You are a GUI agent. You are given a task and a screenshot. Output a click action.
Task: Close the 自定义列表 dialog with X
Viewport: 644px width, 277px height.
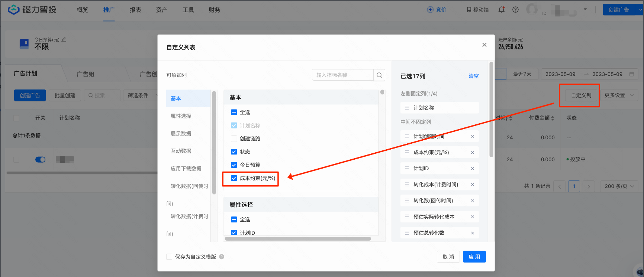(x=484, y=45)
